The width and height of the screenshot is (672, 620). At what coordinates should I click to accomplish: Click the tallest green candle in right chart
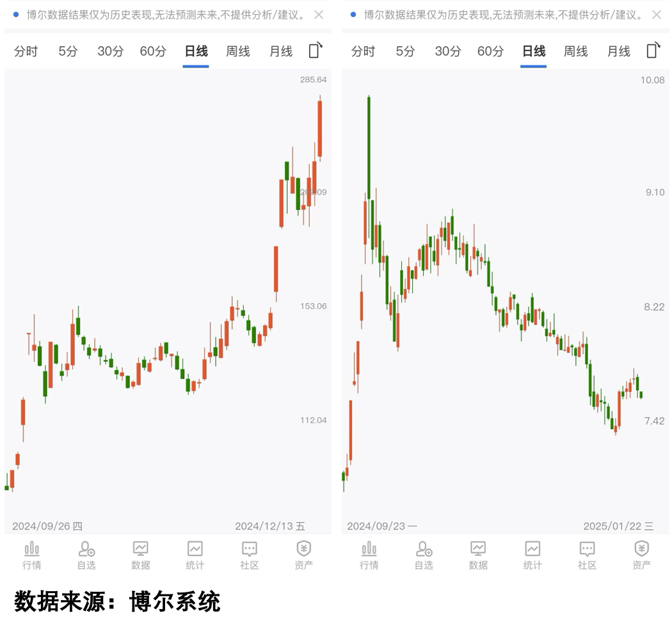pos(369,147)
